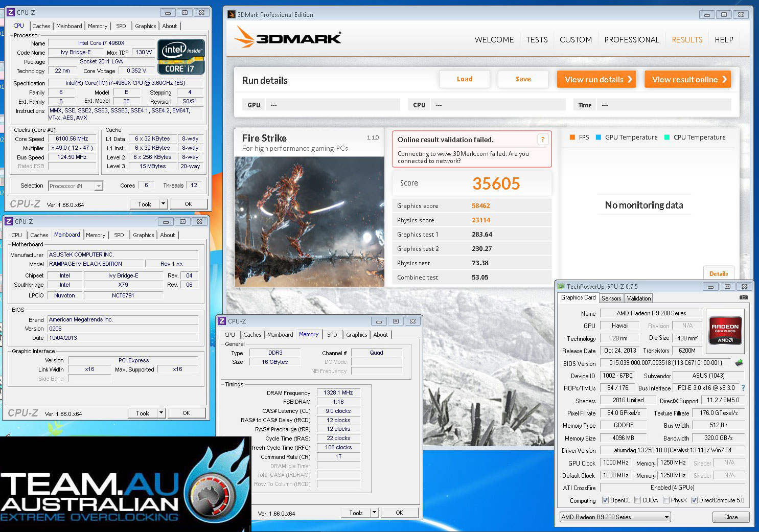
Task: Click the BIOS version save chip icon in GPU-Z
Action: click(739, 363)
